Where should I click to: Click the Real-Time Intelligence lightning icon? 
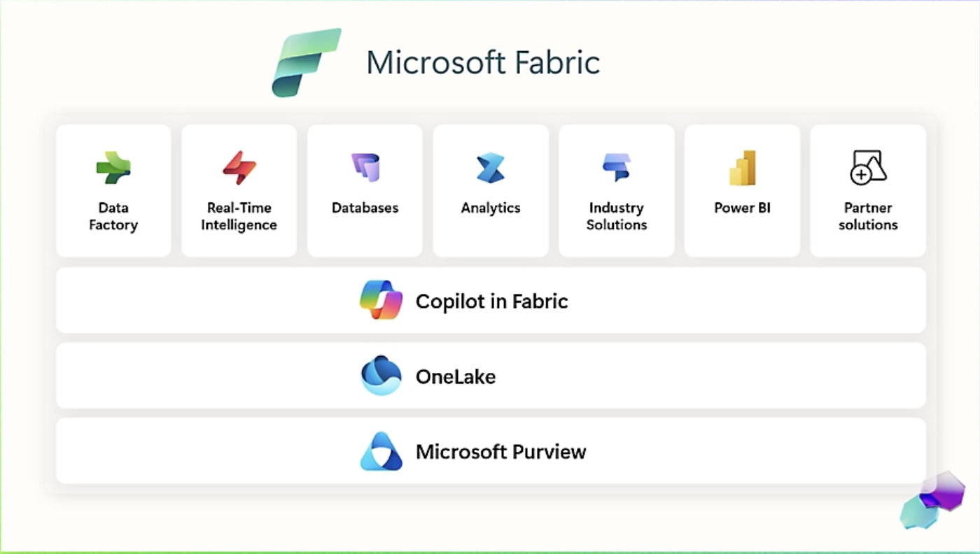(239, 167)
